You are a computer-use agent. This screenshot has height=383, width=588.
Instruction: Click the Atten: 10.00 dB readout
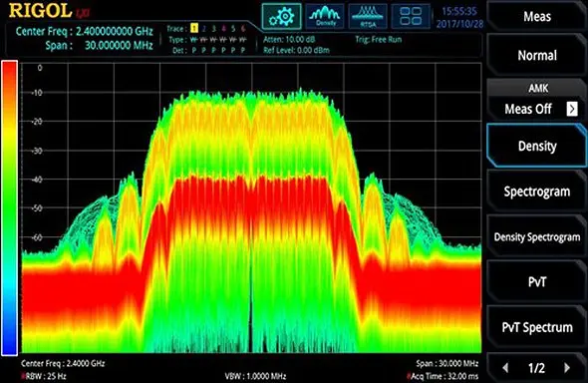click(289, 39)
